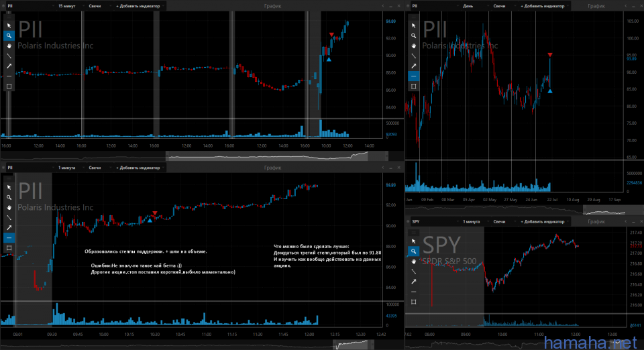Click current price label 93.89 on daily chart
This screenshot has height=350, width=644.
pos(631,59)
